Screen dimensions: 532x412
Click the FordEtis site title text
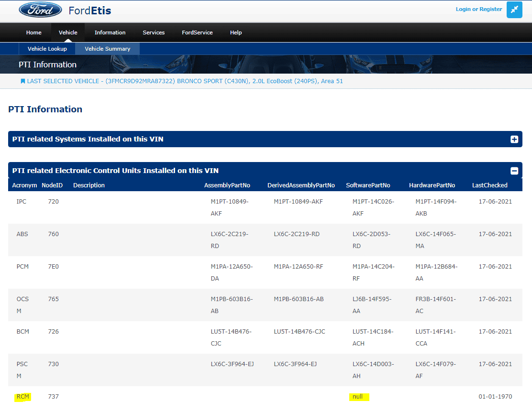pos(90,11)
